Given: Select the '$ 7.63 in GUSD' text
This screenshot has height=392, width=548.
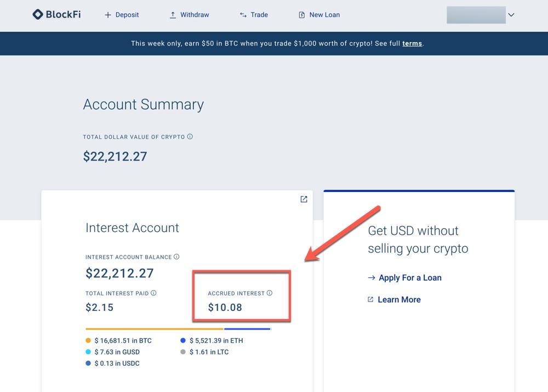Looking at the screenshot, I should coord(117,352).
